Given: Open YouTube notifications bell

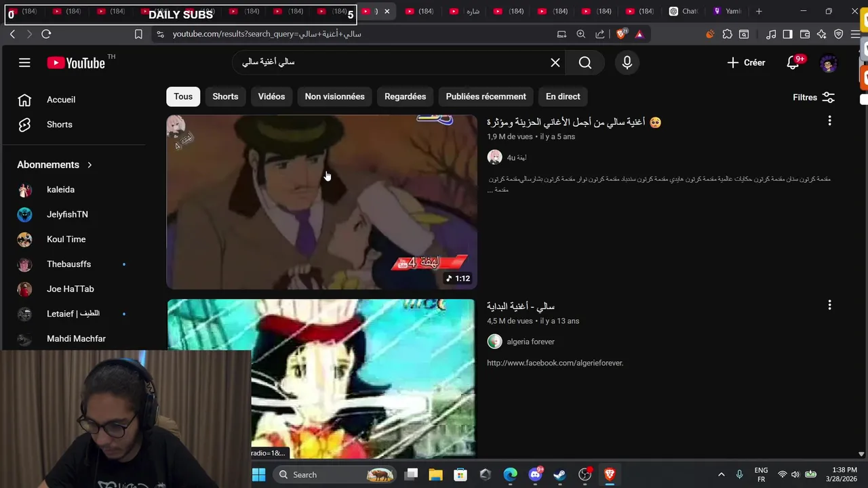Looking at the screenshot, I should (x=793, y=62).
